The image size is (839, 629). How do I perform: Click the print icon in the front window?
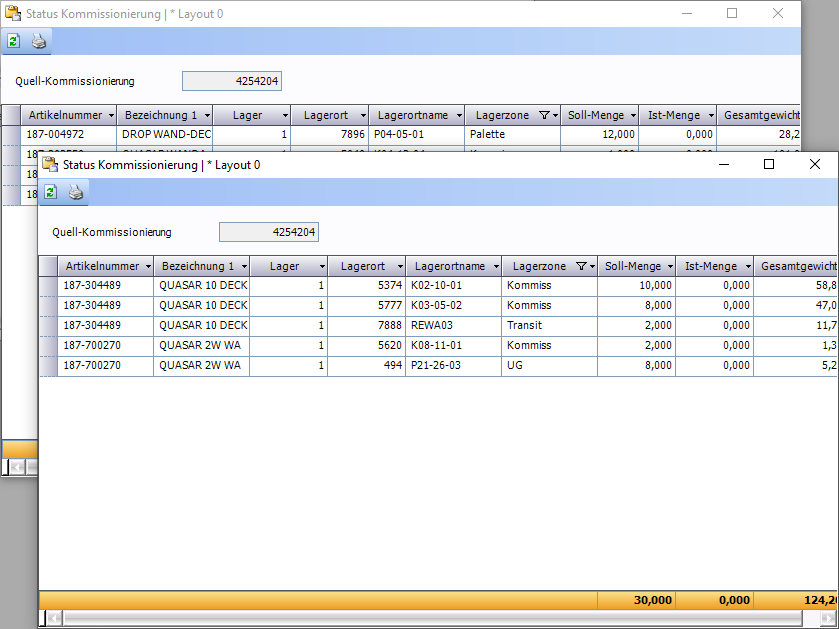[x=76, y=192]
